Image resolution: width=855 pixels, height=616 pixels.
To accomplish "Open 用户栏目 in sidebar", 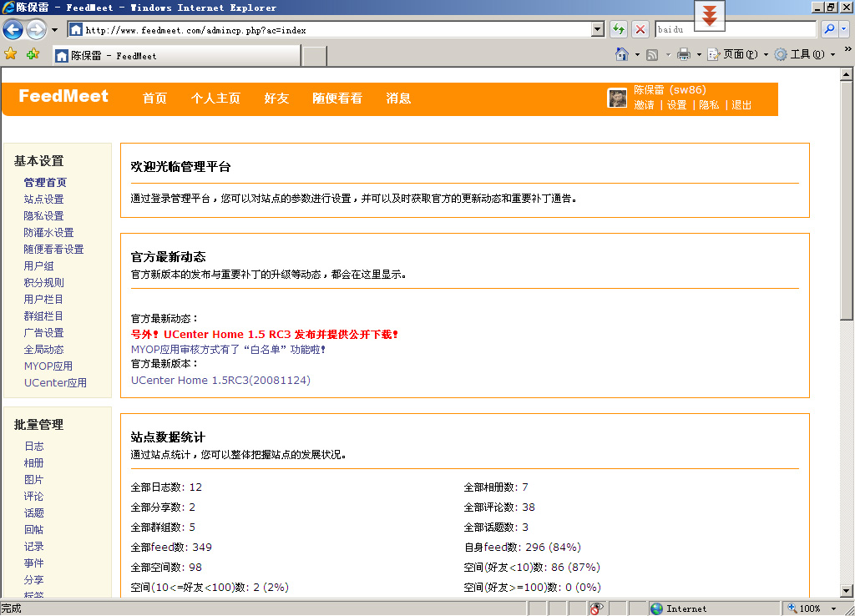I will point(43,300).
